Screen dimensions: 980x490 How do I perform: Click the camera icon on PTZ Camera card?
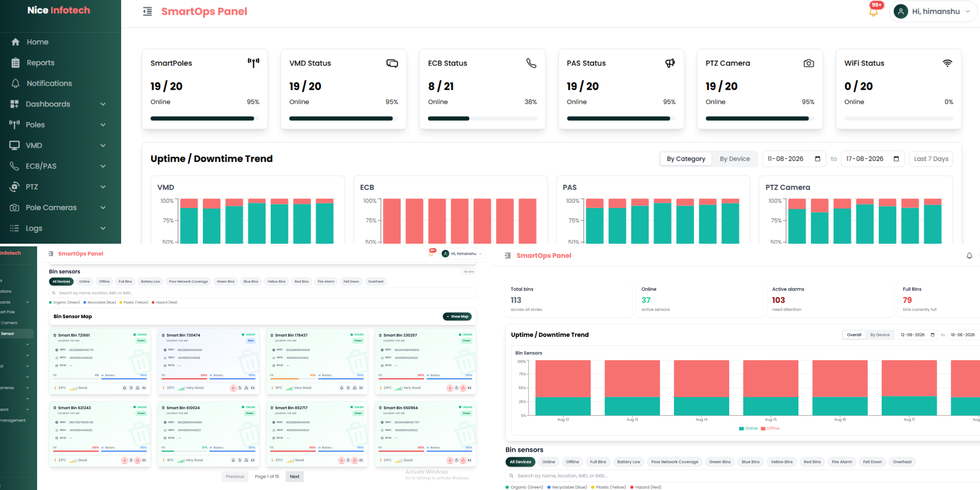coord(808,63)
